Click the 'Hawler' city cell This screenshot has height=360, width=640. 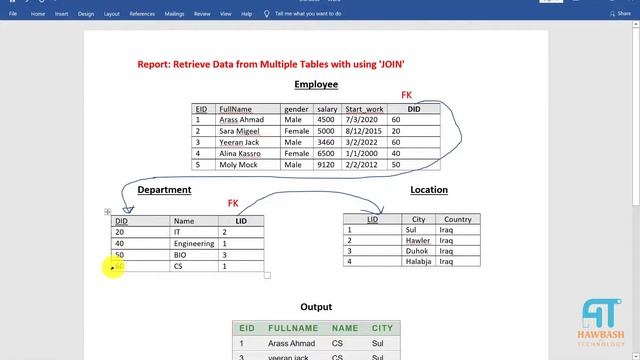click(x=418, y=240)
